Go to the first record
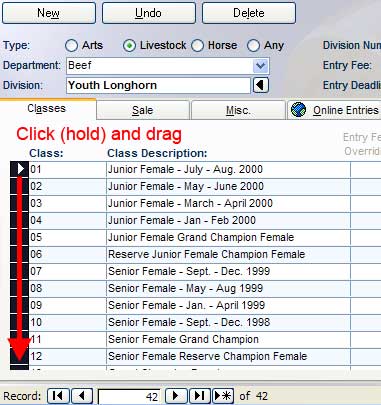Screen dimensions: 381x405 click(x=58, y=396)
